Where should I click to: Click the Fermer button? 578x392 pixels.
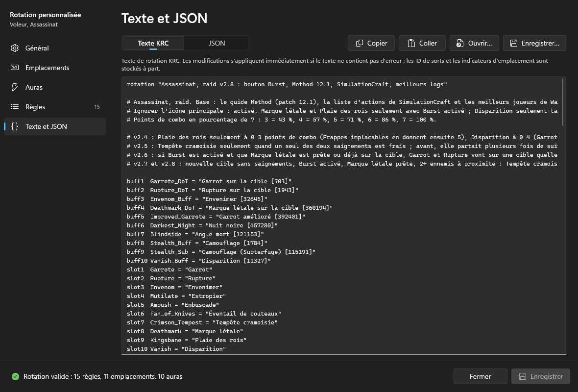coord(481,376)
